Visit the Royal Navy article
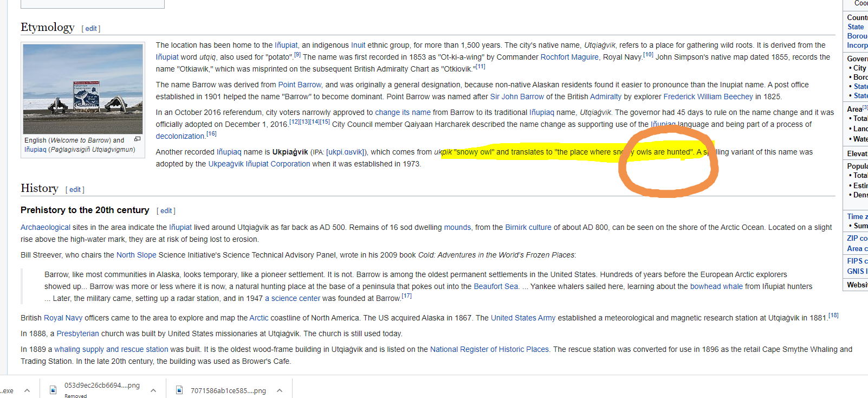 tap(63, 318)
